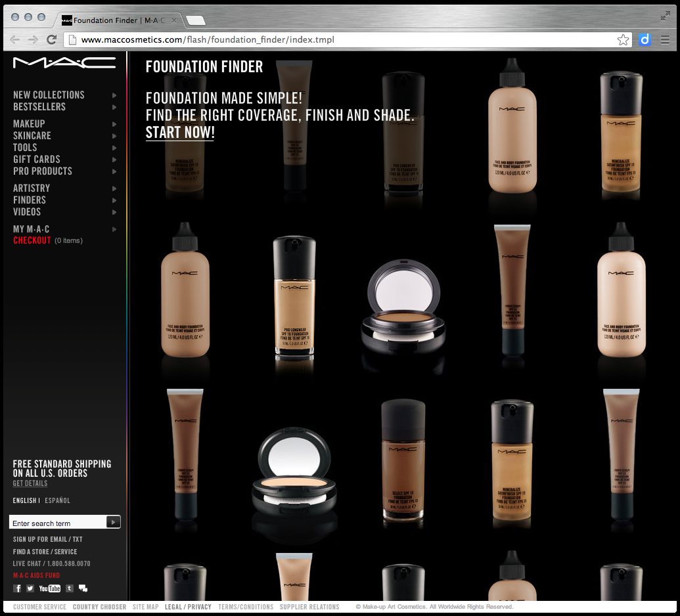Submit search with the arrow button
Image resolution: width=680 pixels, height=616 pixels.
tap(113, 522)
